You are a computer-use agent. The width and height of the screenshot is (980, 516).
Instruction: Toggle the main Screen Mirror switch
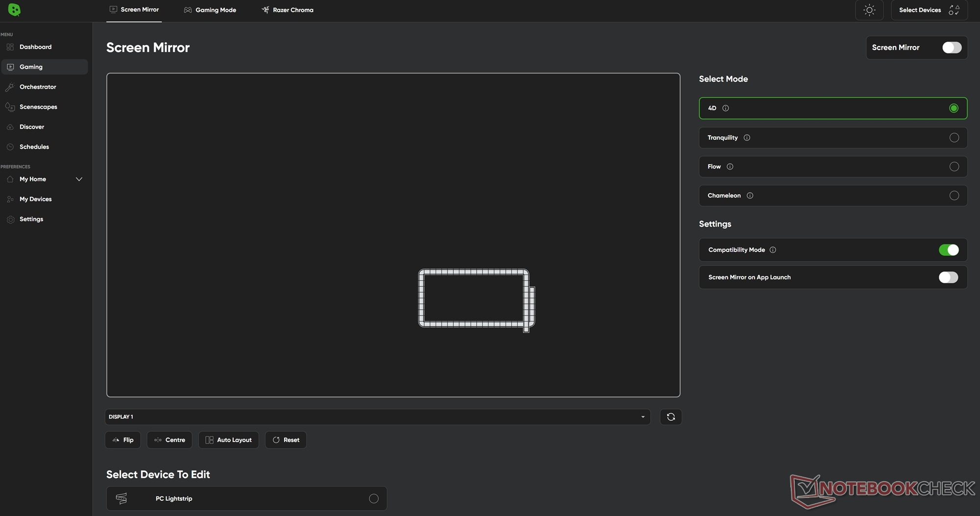coord(952,48)
